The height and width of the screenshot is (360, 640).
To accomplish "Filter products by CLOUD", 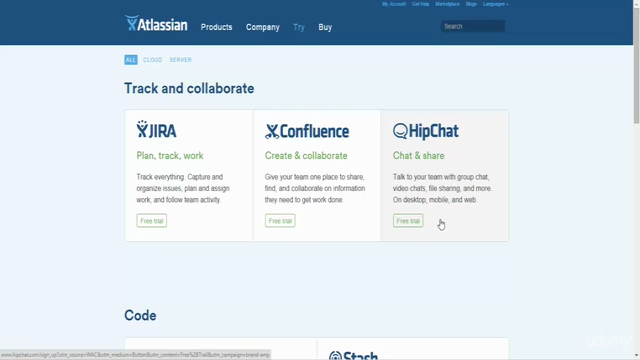I will click(153, 60).
